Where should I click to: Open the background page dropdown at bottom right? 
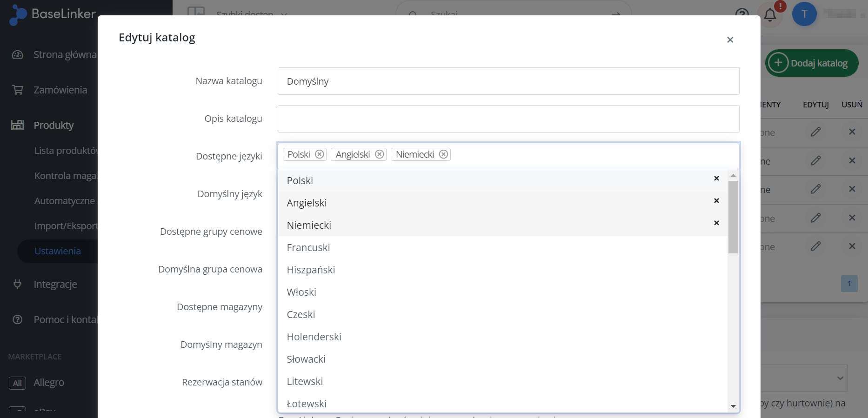pyautogui.click(x=804, y=378)
